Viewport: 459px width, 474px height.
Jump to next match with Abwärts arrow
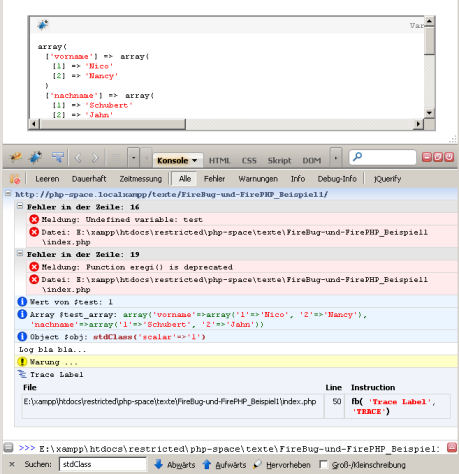(159, 464)
